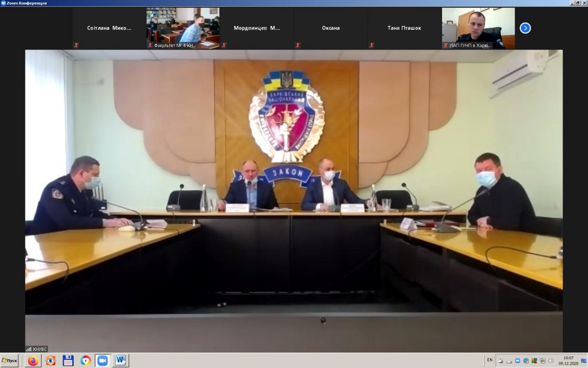Click muted mic icon on УІАП ГУНП tile
This screenshot has width=588, height=368.
pos(445,45)
